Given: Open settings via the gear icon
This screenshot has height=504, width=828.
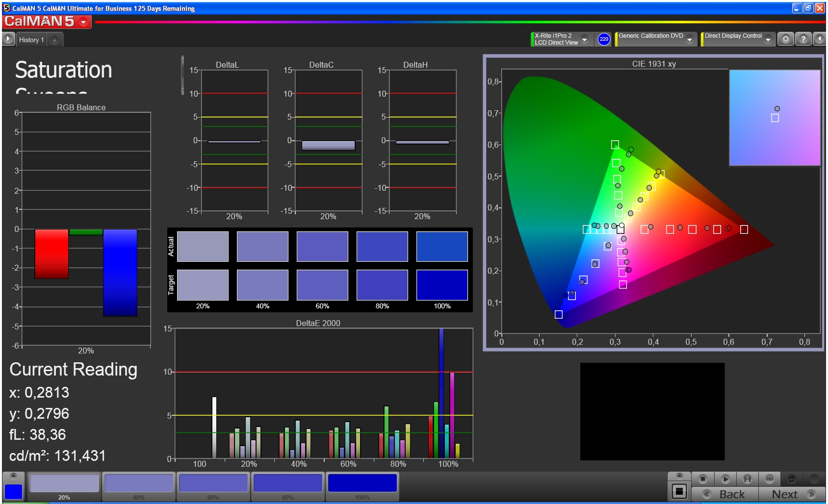Looking at the screenshot, I should coord(786,39).
